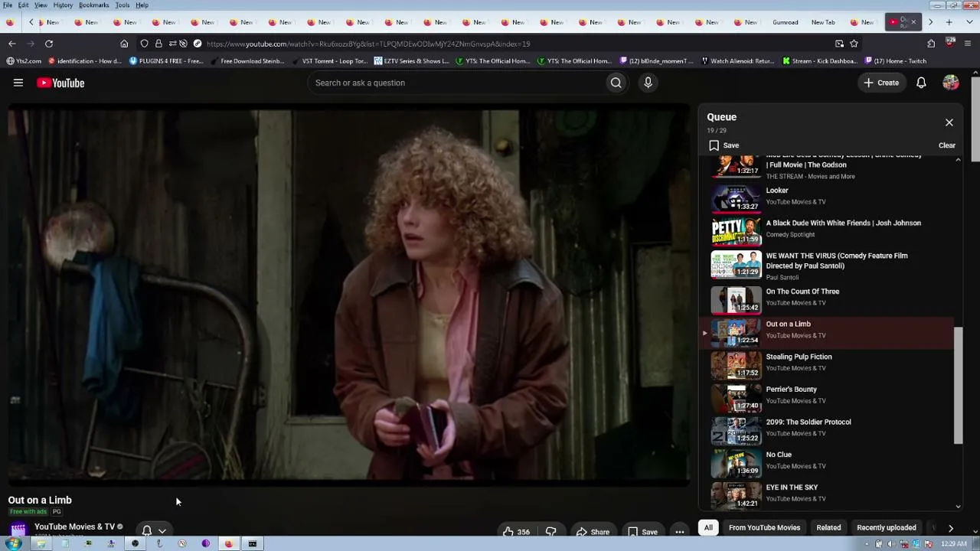The height and width of the screenshot is (551, 980).
Task: Open the Bookmarks menu
Action: pyautogui.click(x=93, y=5)
